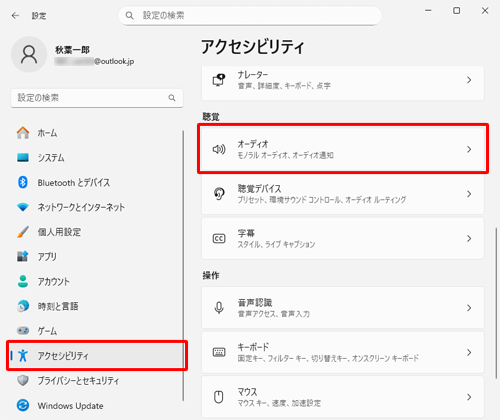Image resolution: width=500 pixels, height=420 pixels.
Task: Click the top 設定の検索 search field
Action: pos(250,15)
